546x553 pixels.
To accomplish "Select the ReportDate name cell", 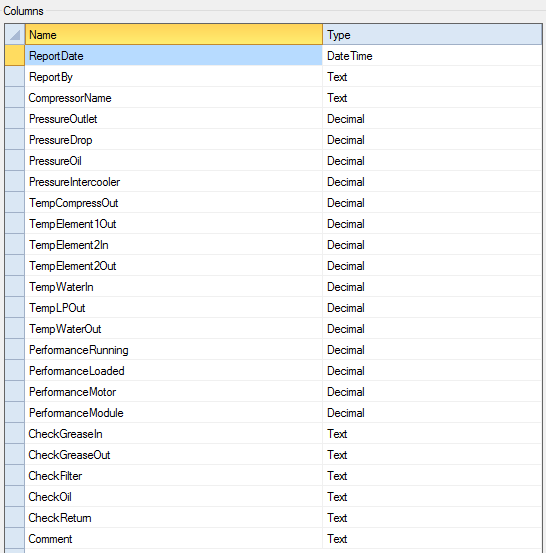I will pos(174,56).
